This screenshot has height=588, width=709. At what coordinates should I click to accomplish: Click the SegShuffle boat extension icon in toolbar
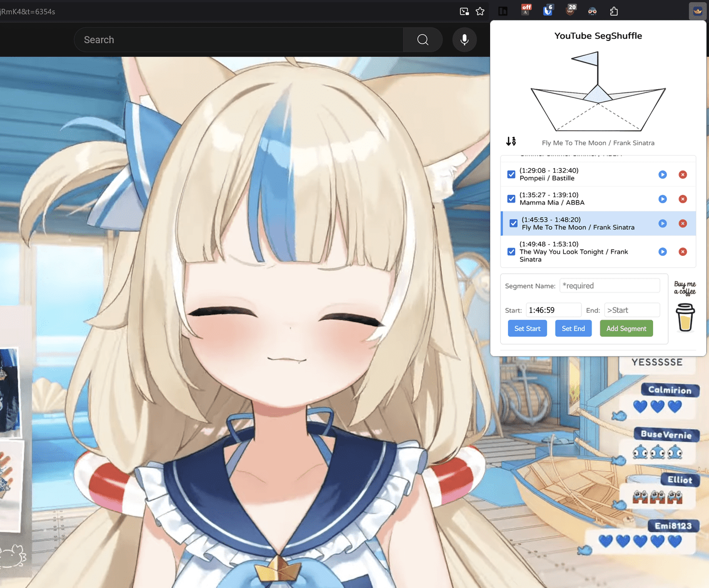698,11
